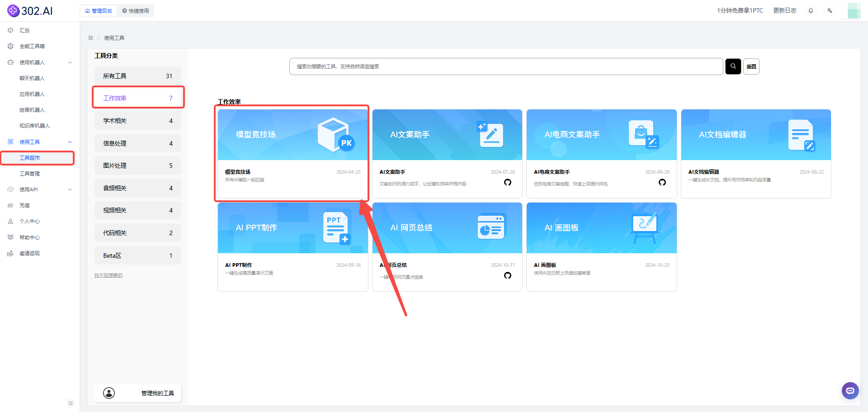This screenshot has height=412, width=868.
Task: Open the user avatar in top bar
Action: (854, 10)
